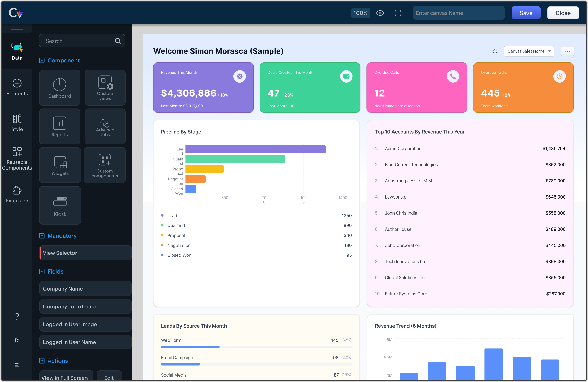The height and width of the screenshot is (382, 588).
Task: Open the Canvas Sales Home dropdown
Action: tap(529, 51)
